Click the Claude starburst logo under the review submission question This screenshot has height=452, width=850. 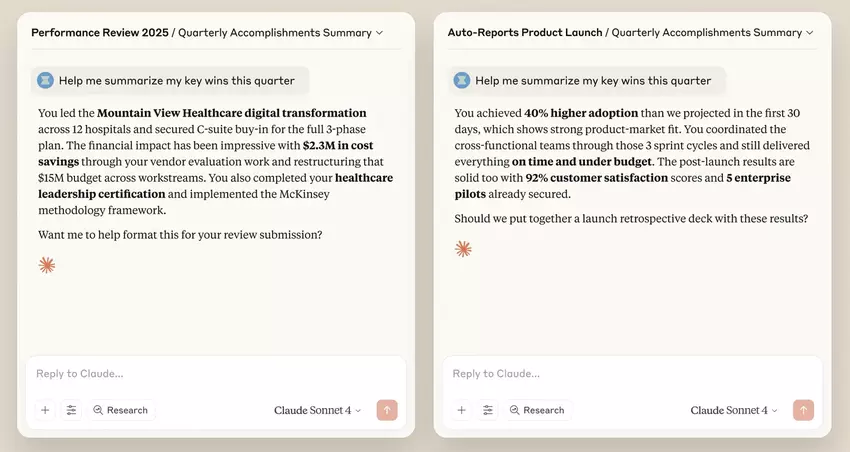point(46,265)
